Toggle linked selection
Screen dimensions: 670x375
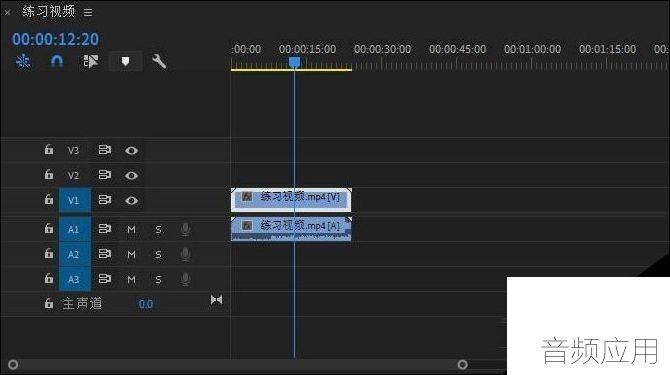(x=91, y=62)
